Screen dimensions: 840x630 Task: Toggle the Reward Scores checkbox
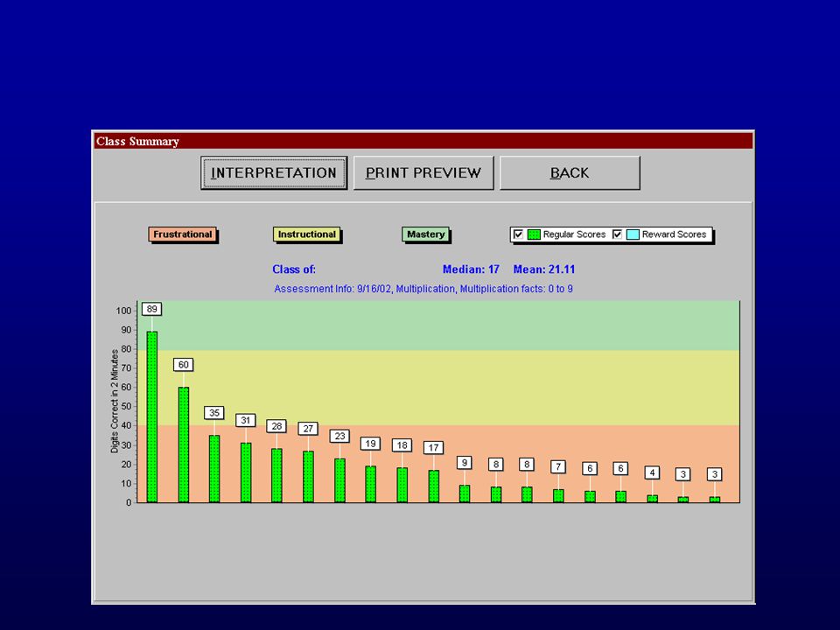[617, 234]
